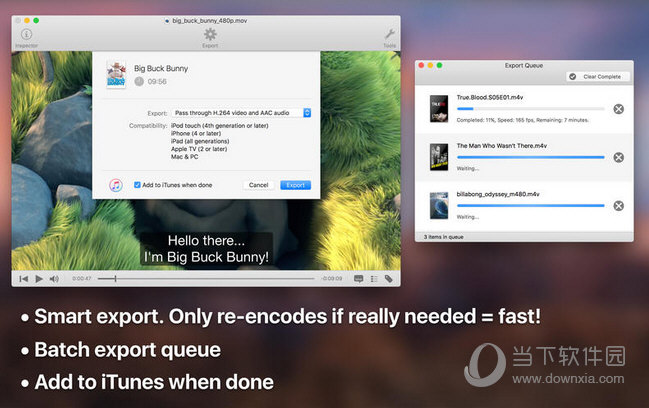Click the iTunes music note icon
Image resolution: width=649 pixels, height=408 pixels.
(x=116, y=185)
